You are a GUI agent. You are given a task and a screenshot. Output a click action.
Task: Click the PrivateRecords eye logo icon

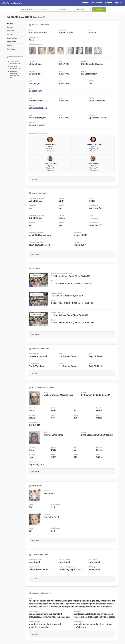point(4,3)
